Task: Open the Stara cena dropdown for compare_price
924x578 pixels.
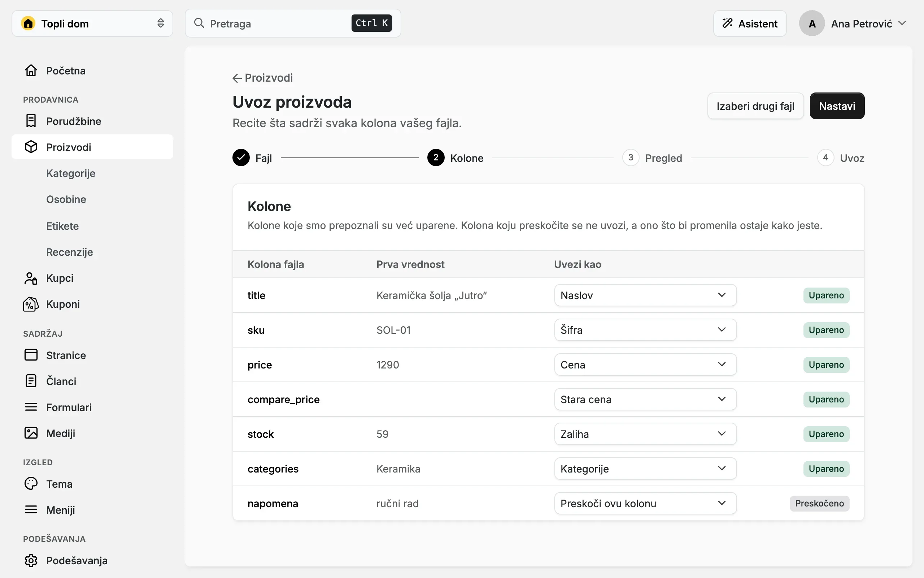Action: 645,400
